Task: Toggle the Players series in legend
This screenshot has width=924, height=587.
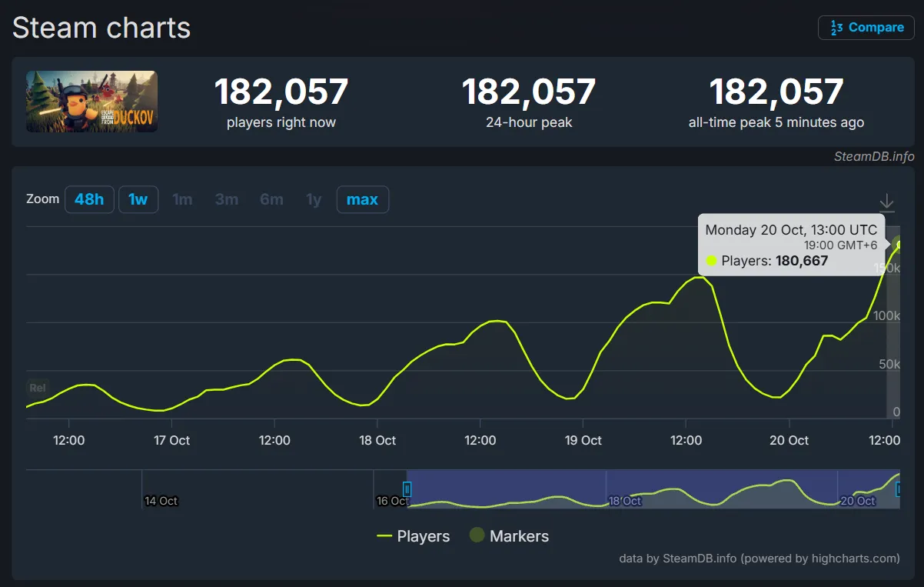Action: (414, 536)
